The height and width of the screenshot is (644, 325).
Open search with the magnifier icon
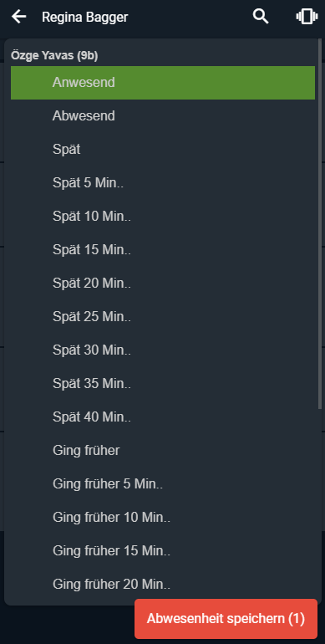[x=261, y=17]
